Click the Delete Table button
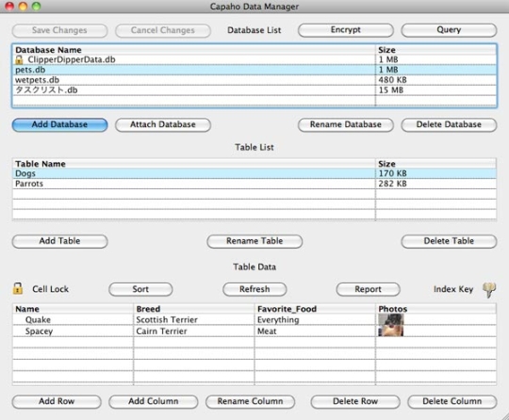Screen dimensions: 509x420 pos(449,241)
